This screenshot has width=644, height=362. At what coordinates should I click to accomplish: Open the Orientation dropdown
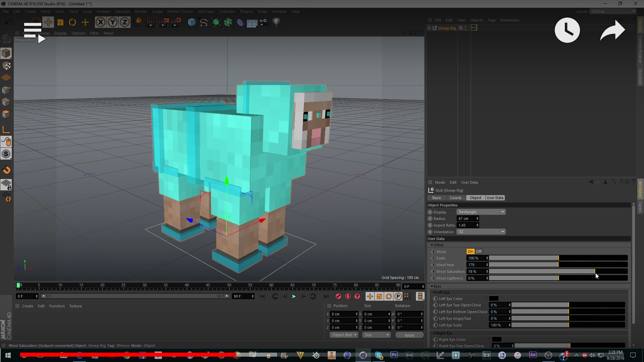[x=481, y=232]
